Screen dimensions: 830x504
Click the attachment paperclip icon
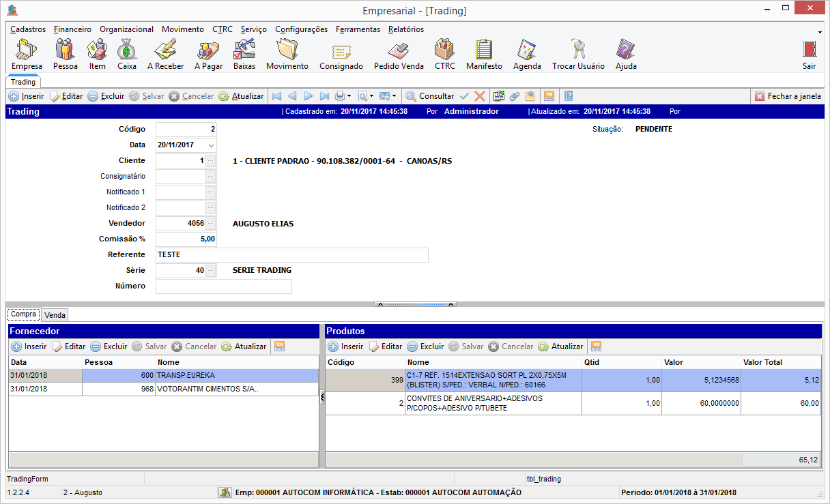[515, 96]
